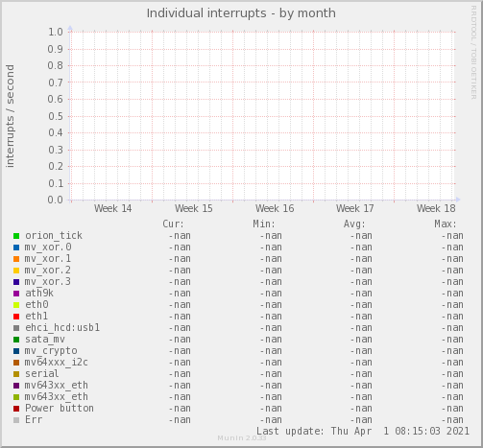
Task: Click the green orion_tick color swatch
Action: (16, 236)
